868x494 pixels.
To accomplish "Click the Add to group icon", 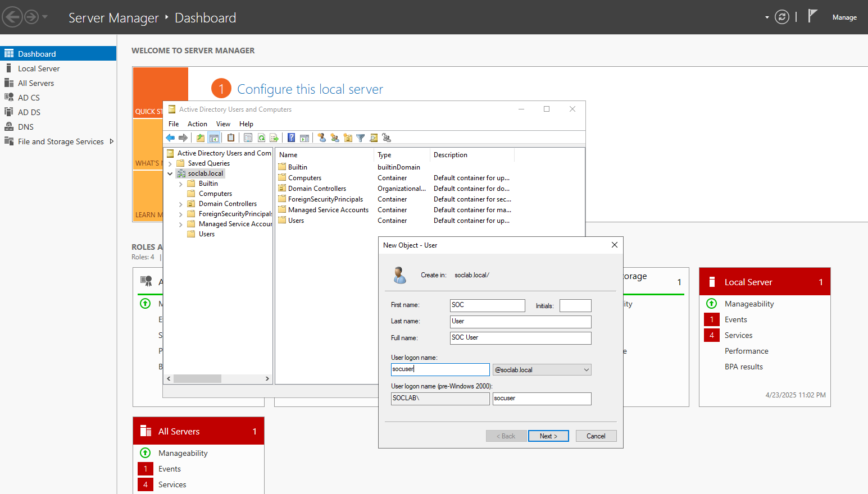I will pyautogui.click(x=387, y=138).
